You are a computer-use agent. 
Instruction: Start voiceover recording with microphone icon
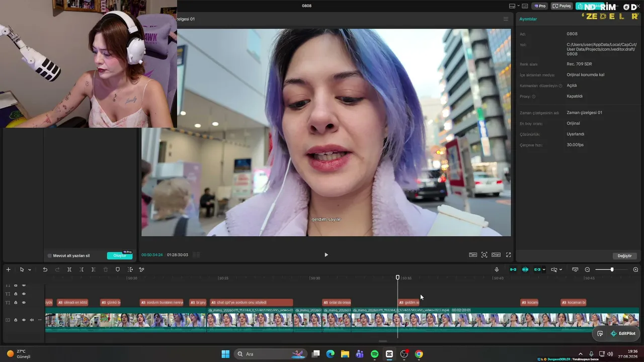pos(497,269)
